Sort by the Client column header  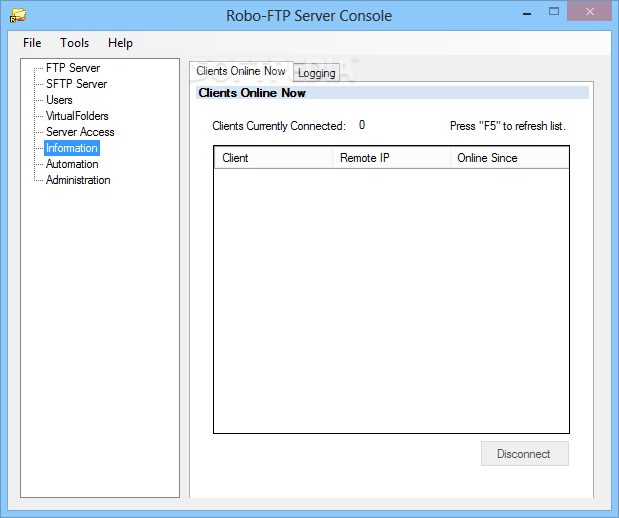point(273,158)
